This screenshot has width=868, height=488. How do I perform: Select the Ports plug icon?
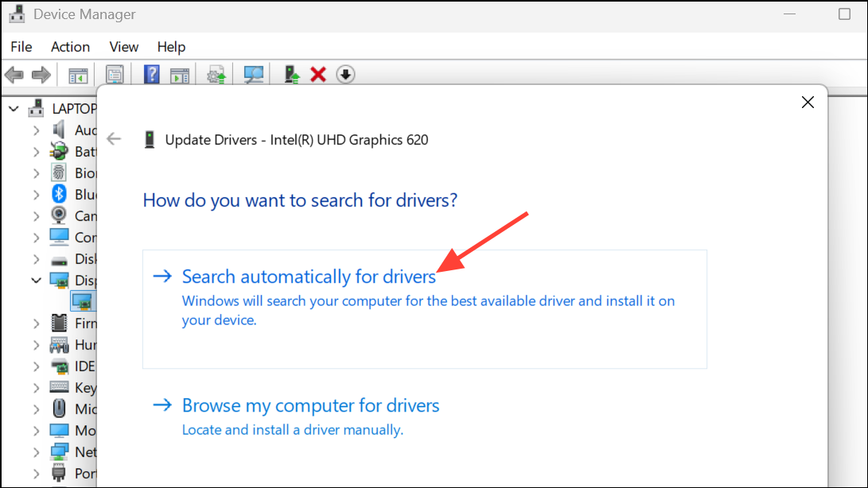pos(59,474)
